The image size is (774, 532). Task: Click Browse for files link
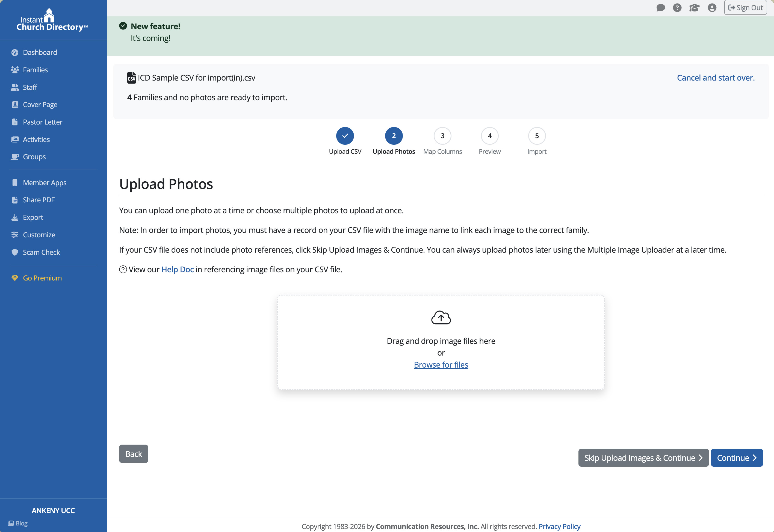(x=441, y=364)
